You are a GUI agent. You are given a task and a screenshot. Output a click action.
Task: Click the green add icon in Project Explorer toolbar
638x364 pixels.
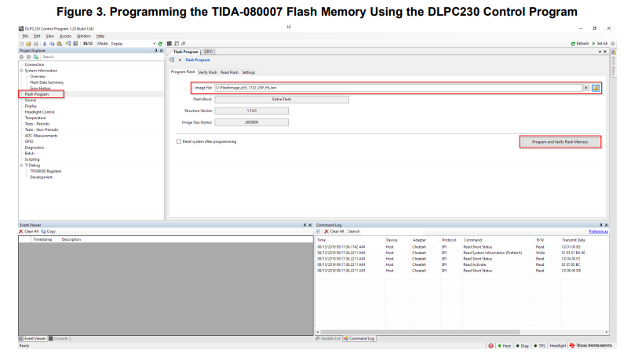tap(36, 57)
